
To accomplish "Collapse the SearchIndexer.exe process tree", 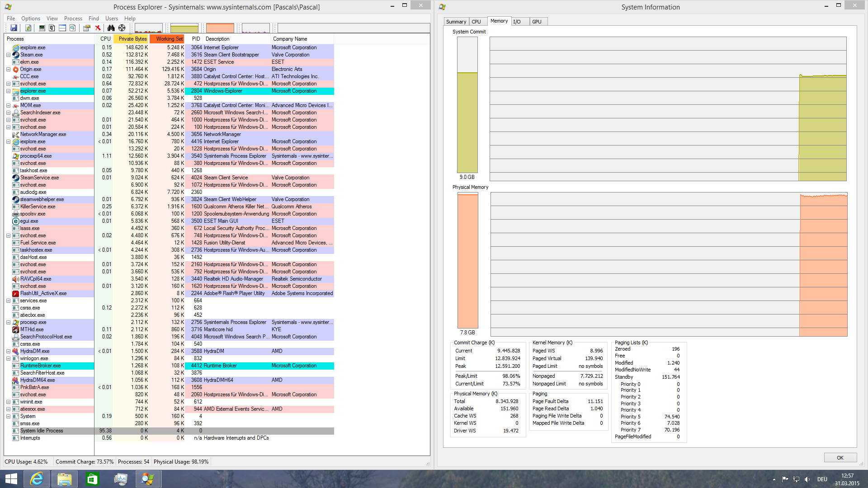I will (x=8, y=113).
